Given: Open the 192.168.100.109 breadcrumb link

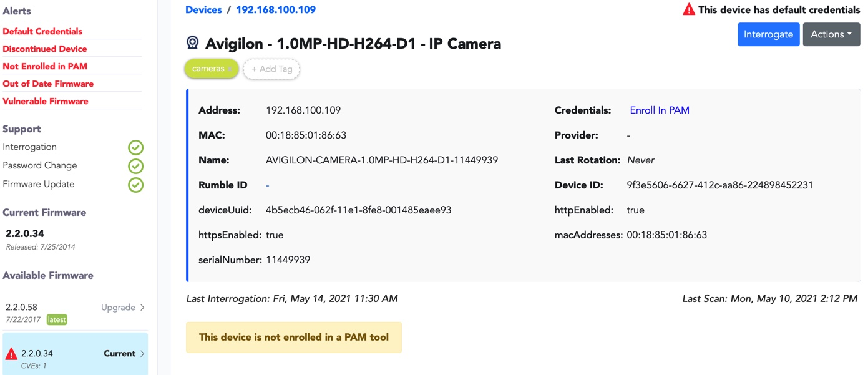Looking at the screenshot, I should pos(276,10).
